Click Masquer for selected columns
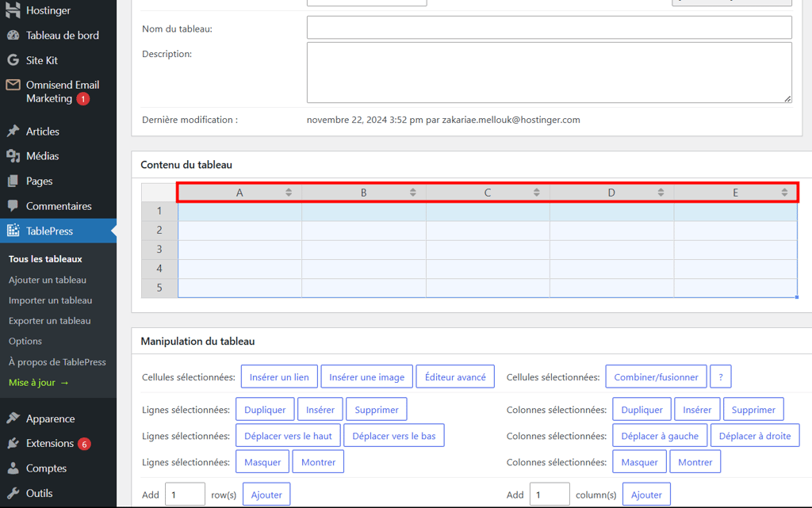812x508 pixels. point(640,461)
